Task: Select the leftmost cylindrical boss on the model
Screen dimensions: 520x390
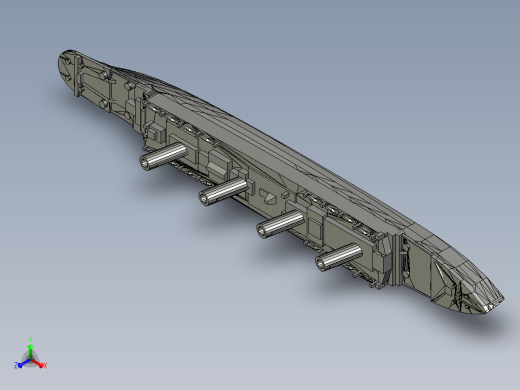Action: point(163,156)
